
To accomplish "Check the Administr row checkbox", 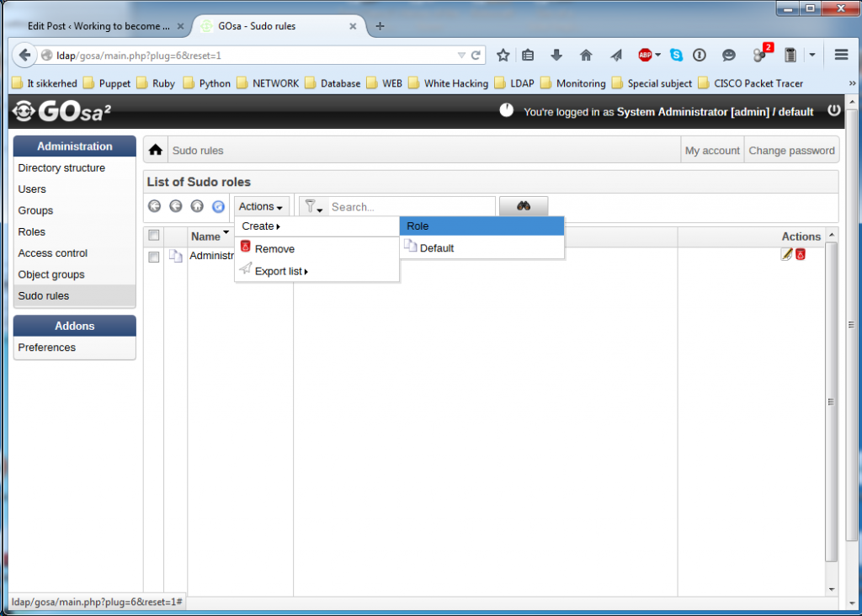I will 154,257.
